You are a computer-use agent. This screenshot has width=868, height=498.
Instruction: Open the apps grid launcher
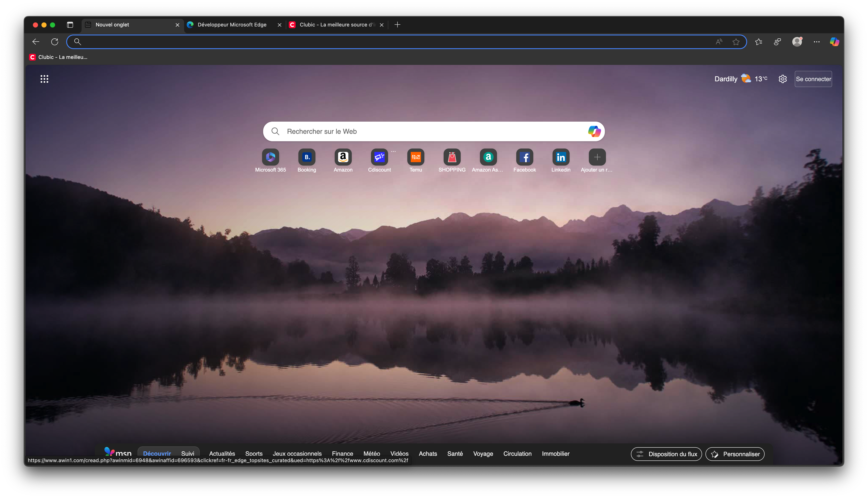click(44, 79)
